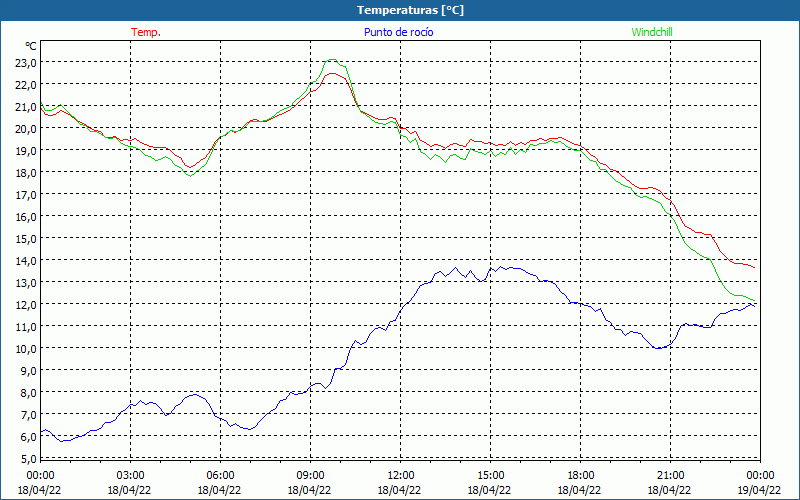Click the 14,0 y-axis value
Viewport: 800px width, 500px height.
(27, 261)
